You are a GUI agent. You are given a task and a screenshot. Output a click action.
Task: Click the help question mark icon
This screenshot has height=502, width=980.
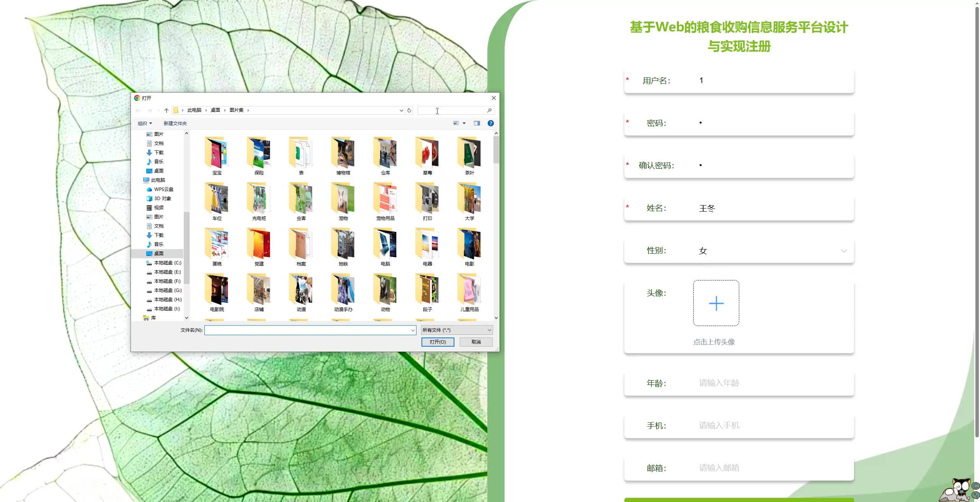(x=490, y=123)
